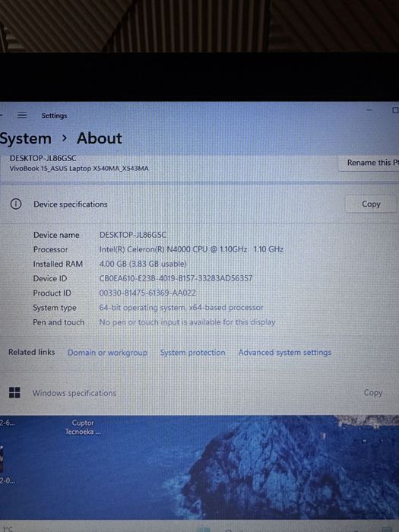399x532 pixels.
Task: Maximize the Settings window
Action: (x=395, y=110)
